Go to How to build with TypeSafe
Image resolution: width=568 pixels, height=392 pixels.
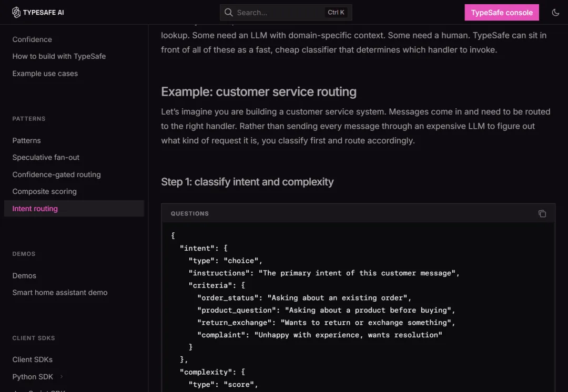(59, 56)
